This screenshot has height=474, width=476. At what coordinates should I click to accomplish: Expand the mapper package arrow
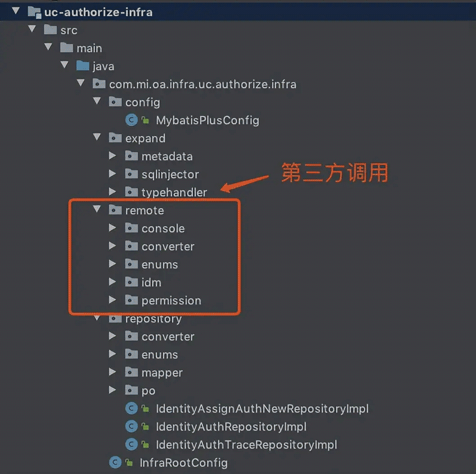point(112,372)
